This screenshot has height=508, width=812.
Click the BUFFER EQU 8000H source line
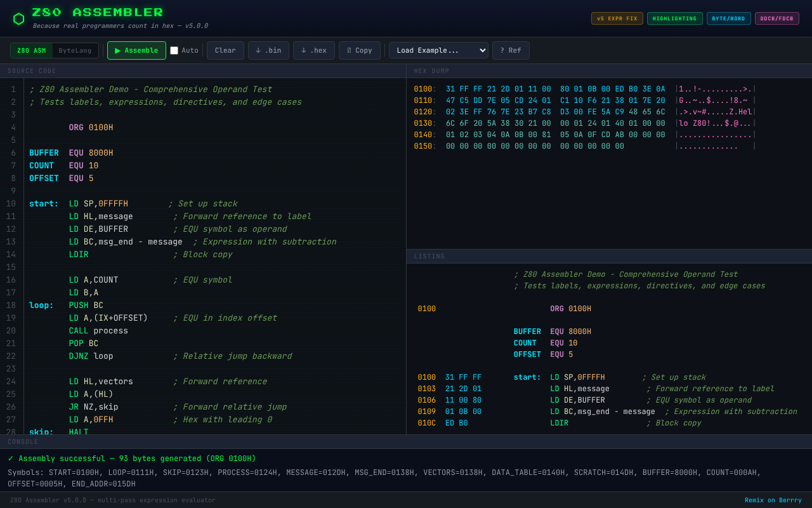(x=71, y=153)
